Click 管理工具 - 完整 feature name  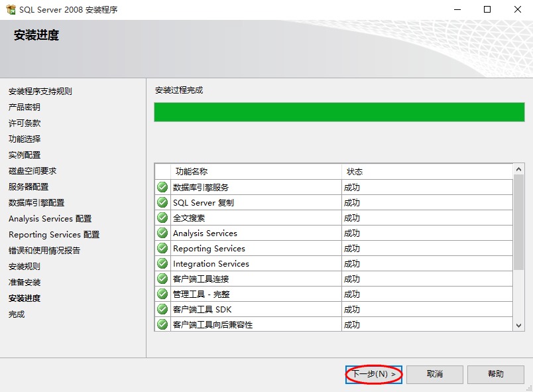[x=201, y=294]
